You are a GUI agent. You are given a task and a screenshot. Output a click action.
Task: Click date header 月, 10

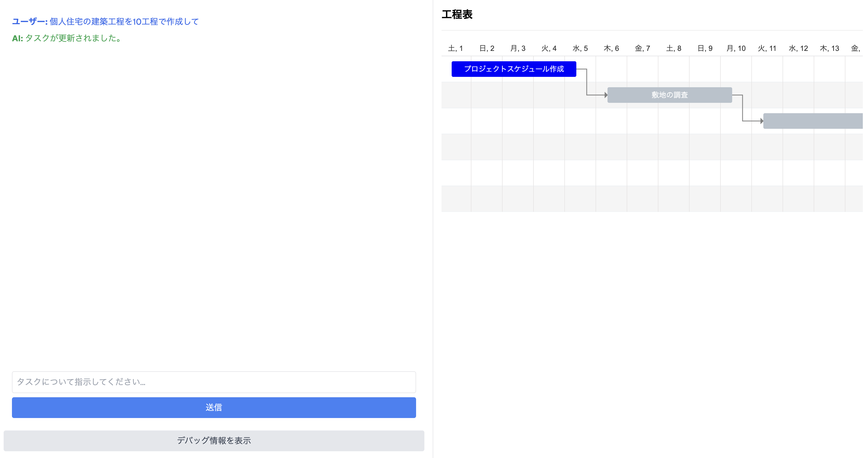(x=736, y=49)
